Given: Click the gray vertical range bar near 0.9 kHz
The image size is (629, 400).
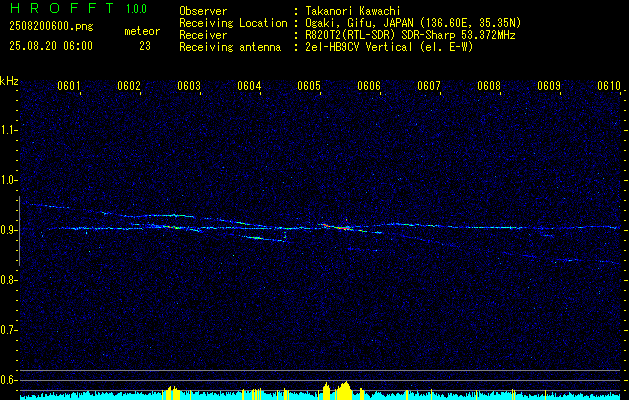Looking at the screenshot, I should coord(19,231).
